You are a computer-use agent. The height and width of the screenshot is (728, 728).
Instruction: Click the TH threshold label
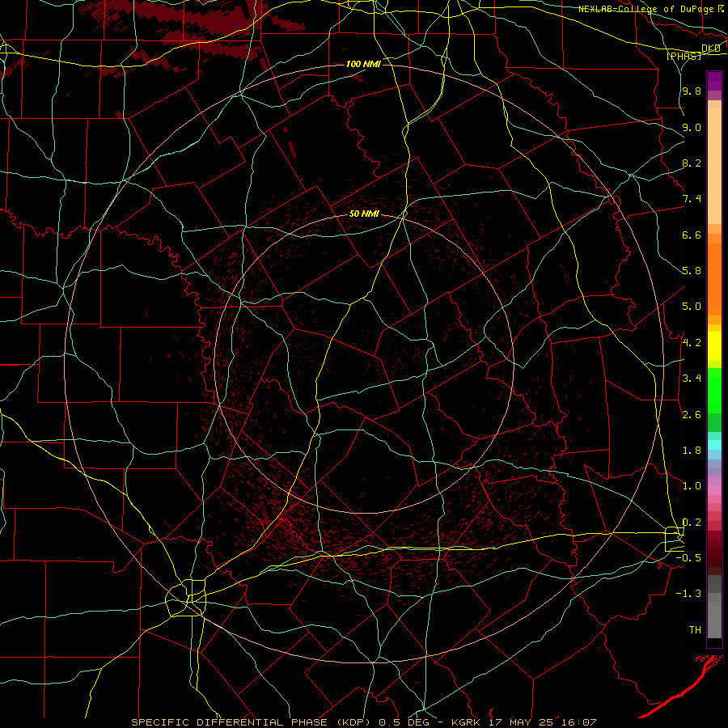click(695, 630)
